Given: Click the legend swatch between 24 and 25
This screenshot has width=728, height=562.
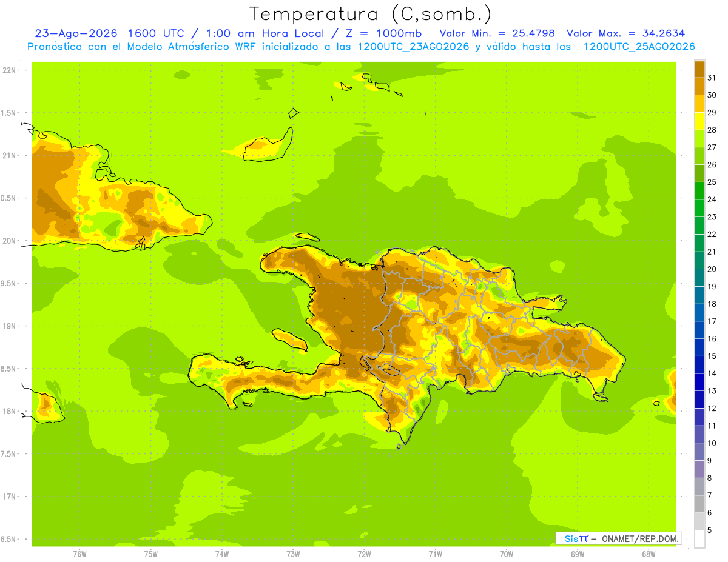Looking at the screenshot, I should click(x=699, y=191).
